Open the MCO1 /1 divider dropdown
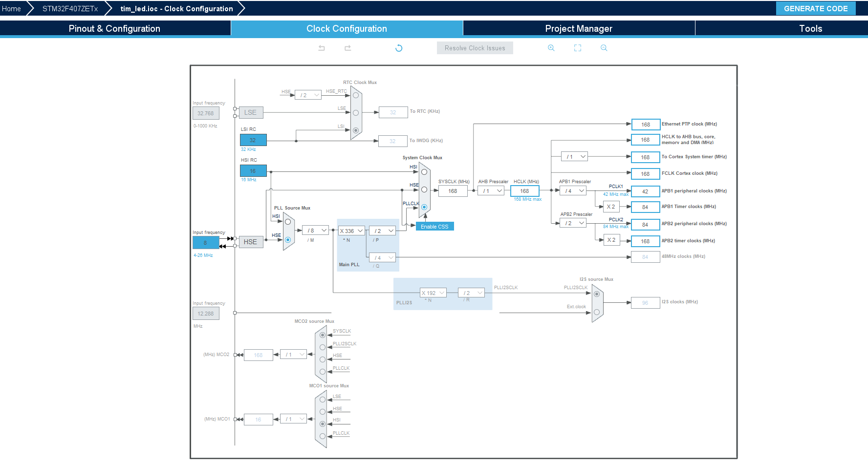This screenshot has height=464, width=868. coord(293,419)
